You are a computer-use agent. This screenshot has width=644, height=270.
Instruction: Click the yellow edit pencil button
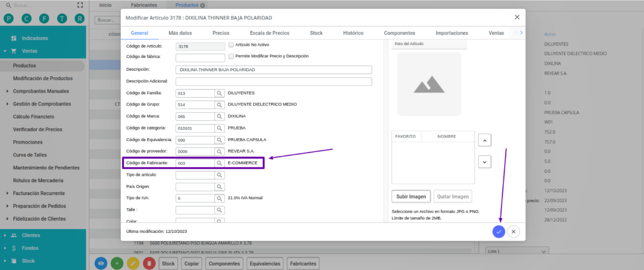tap(133, 264)
